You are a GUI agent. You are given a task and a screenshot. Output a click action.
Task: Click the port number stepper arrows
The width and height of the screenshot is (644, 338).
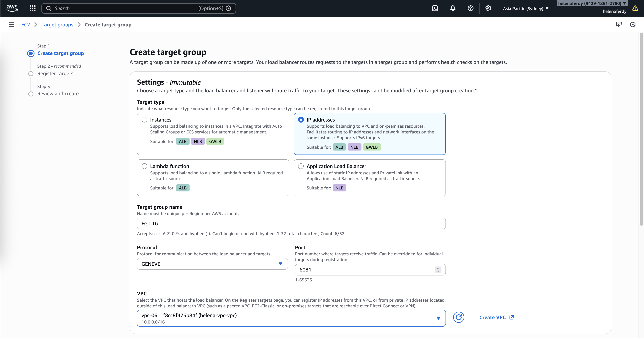438,270
